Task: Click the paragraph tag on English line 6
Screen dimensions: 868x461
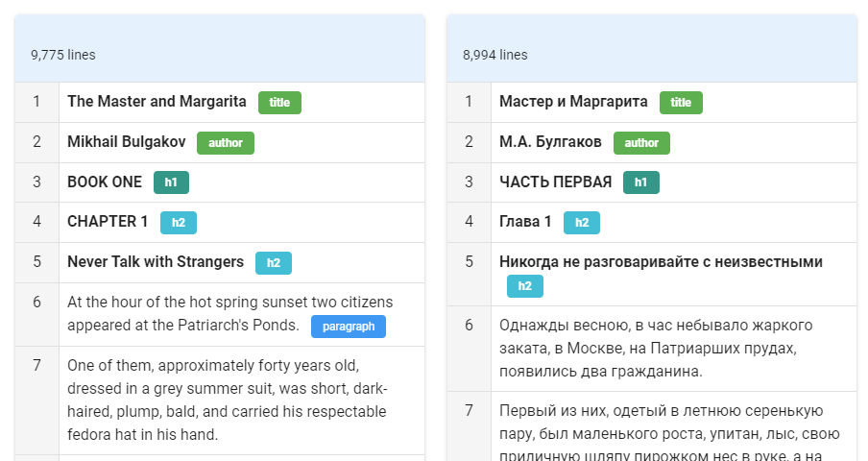Action: (349, 327)
